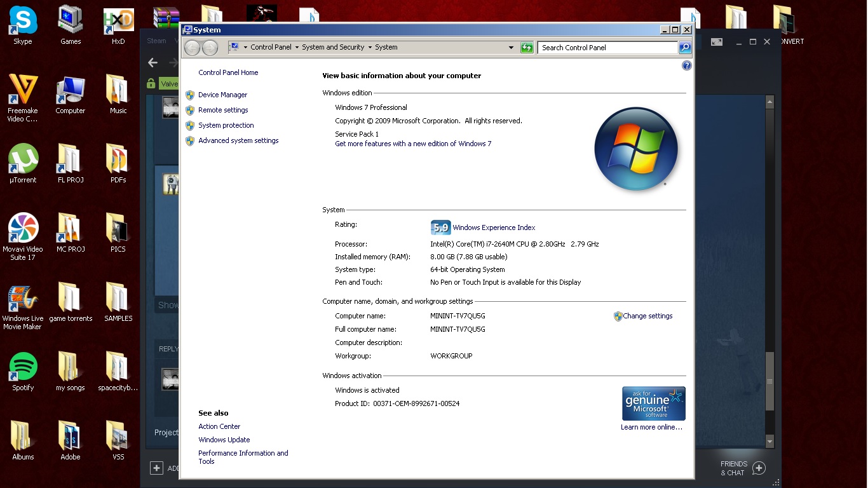Open the SAMPLES folder
868x488 pixels.
118,302
